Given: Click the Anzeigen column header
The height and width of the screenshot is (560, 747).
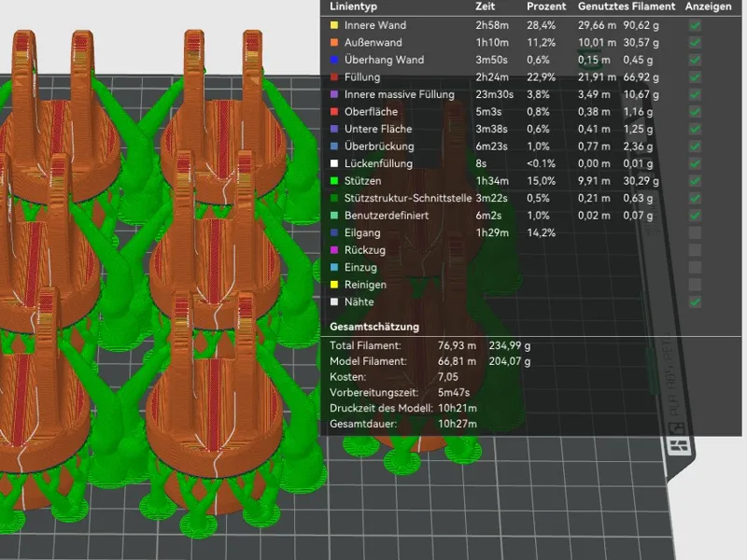Looking at the screenshot, I should (708, 7).
